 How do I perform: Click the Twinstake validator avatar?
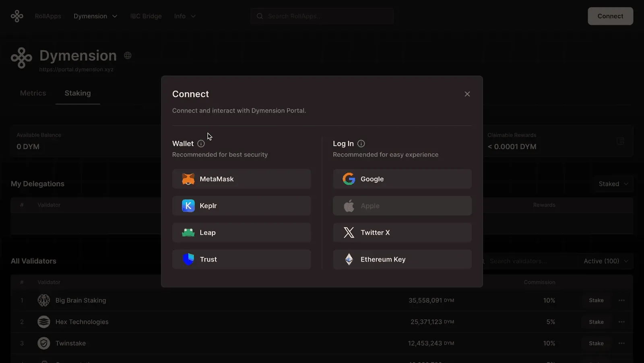click(43, 343)
